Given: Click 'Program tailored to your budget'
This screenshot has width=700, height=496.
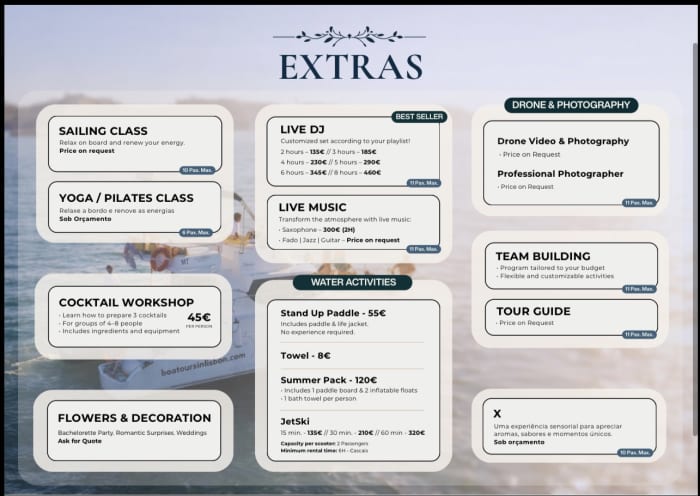Looking at the screenshot, I should click(551, 268).
